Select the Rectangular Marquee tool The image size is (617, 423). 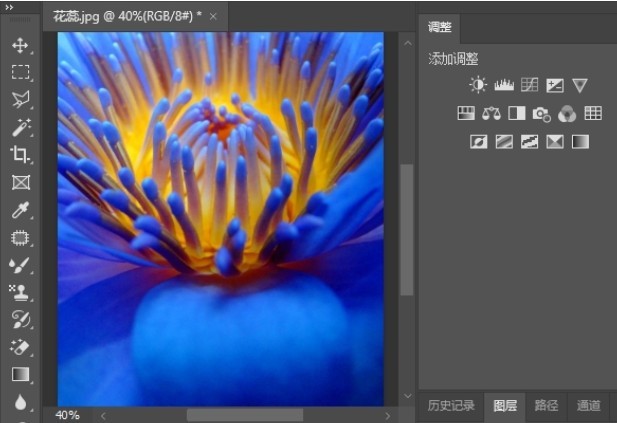click(x=19, y=72)
